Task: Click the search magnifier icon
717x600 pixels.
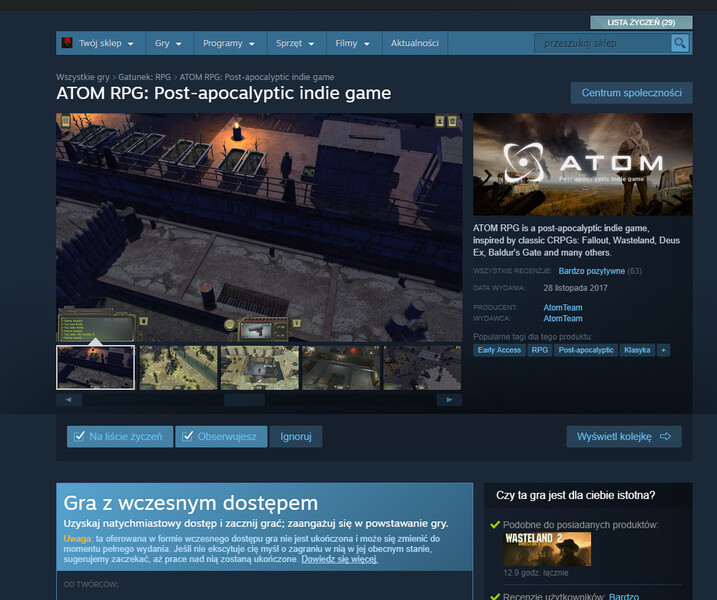Action: point(679,43)
